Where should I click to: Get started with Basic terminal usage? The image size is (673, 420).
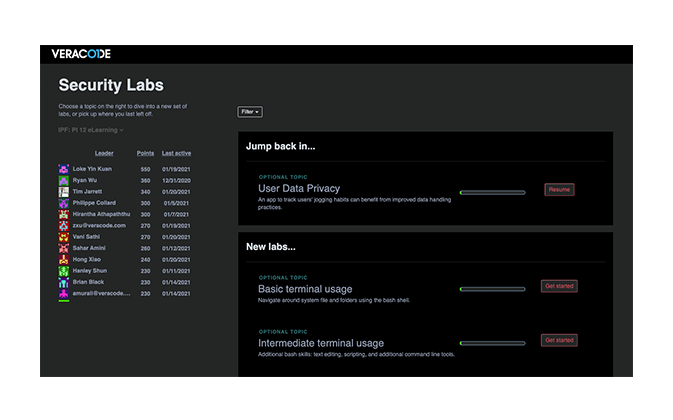click(x=559, y=286)
